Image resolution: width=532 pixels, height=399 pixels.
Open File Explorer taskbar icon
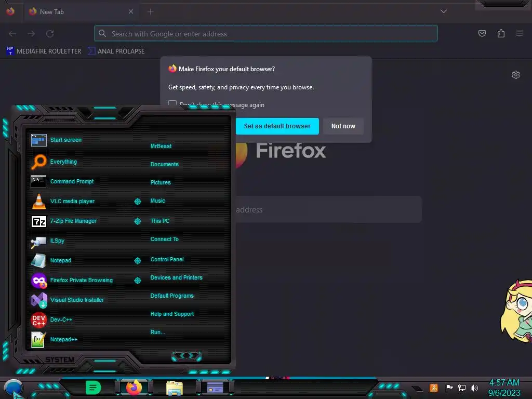tap(175, 388)
